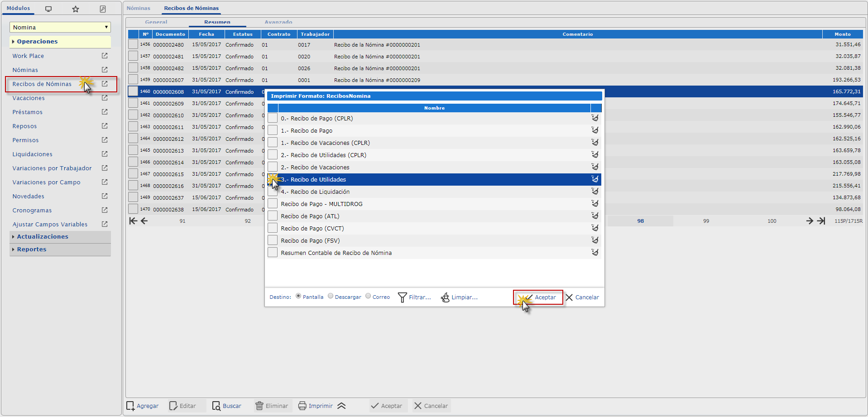This screenshot has height=417, width=868.
Task: Click the monitor icon next to Módulos
Action: [x=48, y=9]
